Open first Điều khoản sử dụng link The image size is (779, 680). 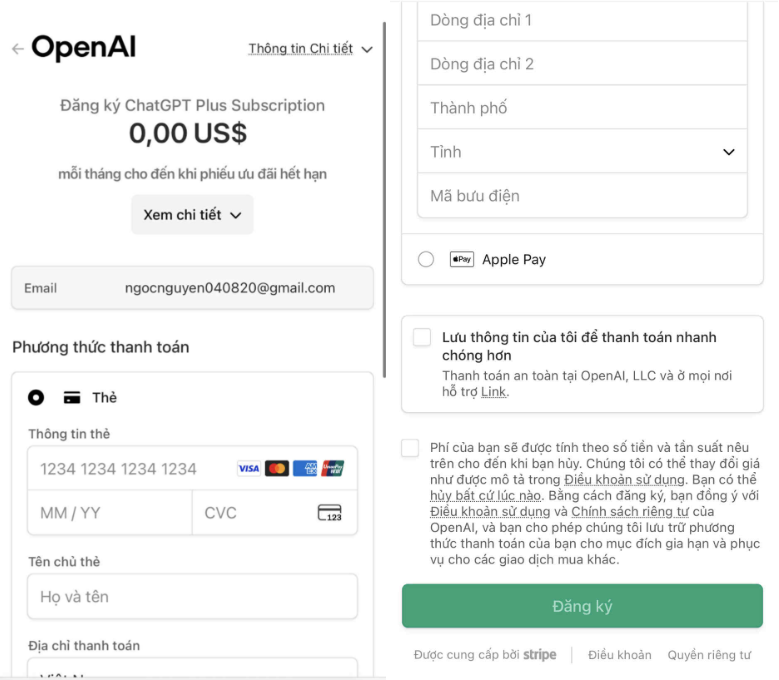click(624, 480)
